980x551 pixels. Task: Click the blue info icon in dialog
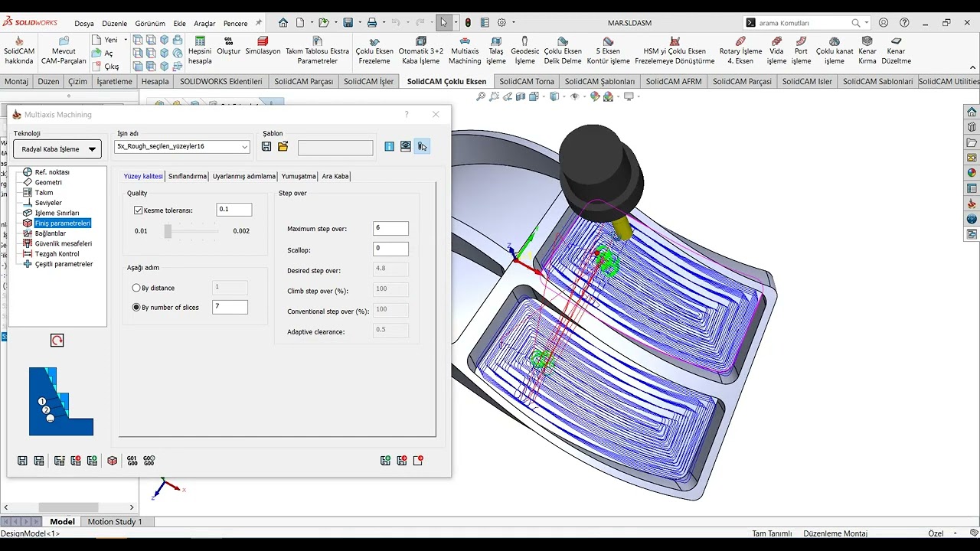tap(389, 146)
